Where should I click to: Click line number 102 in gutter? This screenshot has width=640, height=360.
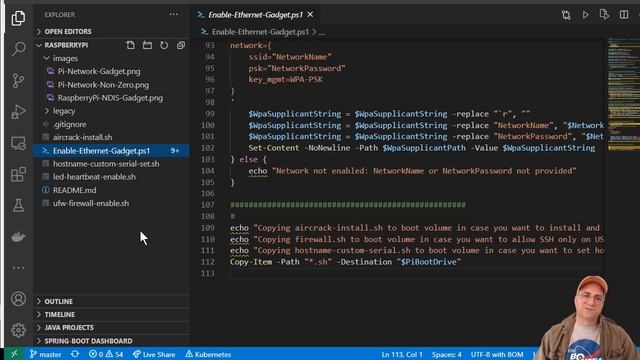click(208, 148)
